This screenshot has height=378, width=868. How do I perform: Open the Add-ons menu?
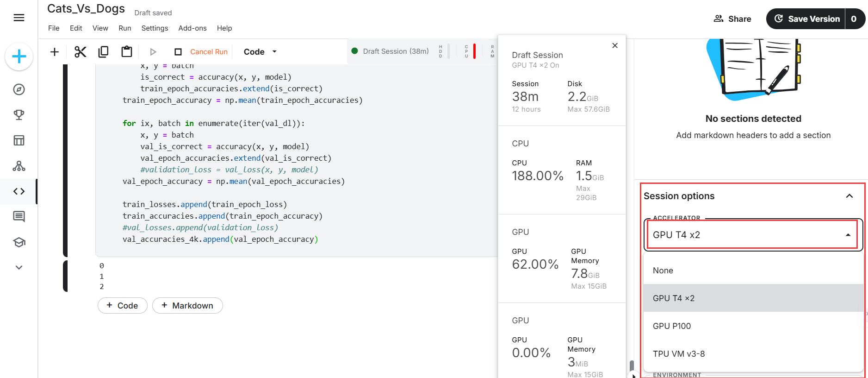pyautogui.click(x=192, y=28)
